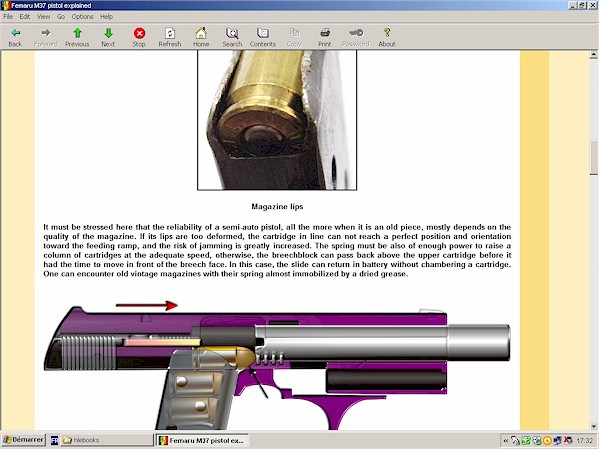
Task: Go to the Next page with green down arrow
Action: tap(108, 37)
